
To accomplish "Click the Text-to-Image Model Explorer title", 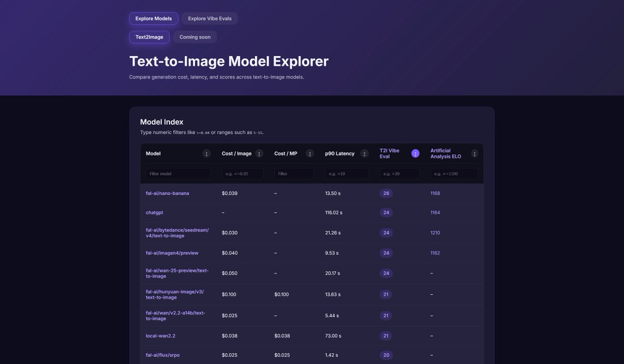I will (x=229, y=61).
